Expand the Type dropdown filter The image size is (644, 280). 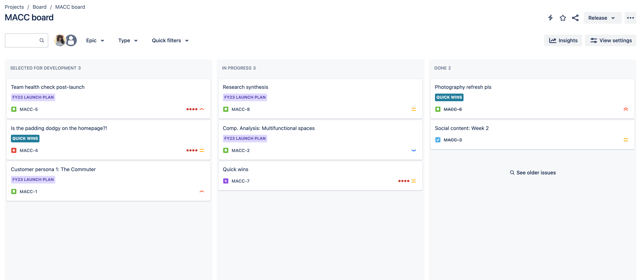[128, 40]
